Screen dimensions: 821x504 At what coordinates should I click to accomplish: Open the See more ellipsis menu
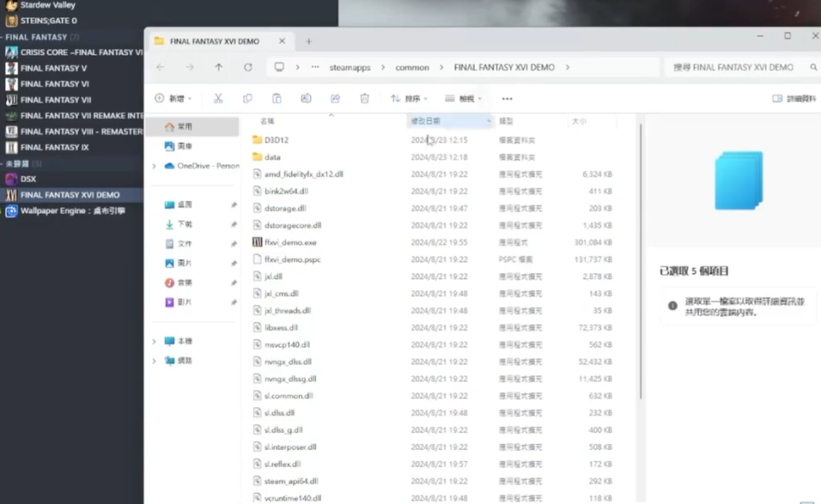[507, 99]
